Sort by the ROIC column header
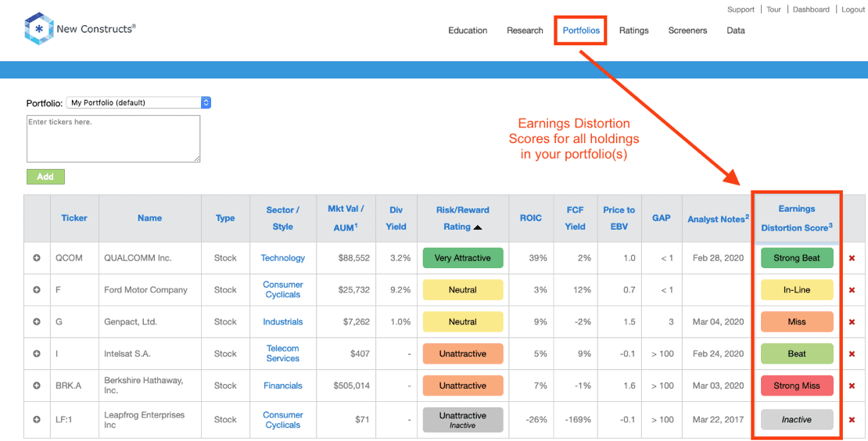Screen dimensions: 868x441 coord(531,218)
